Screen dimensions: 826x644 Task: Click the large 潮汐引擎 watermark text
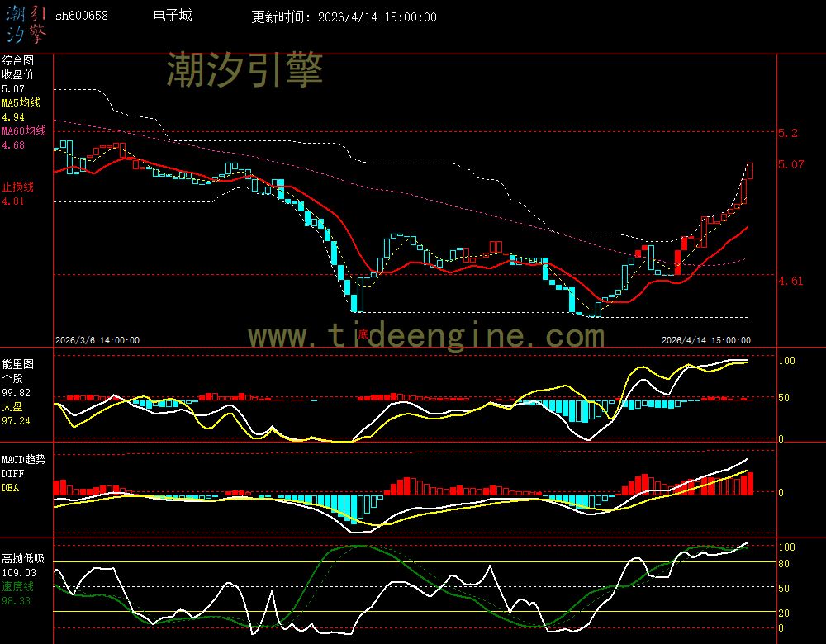[244, 69]
